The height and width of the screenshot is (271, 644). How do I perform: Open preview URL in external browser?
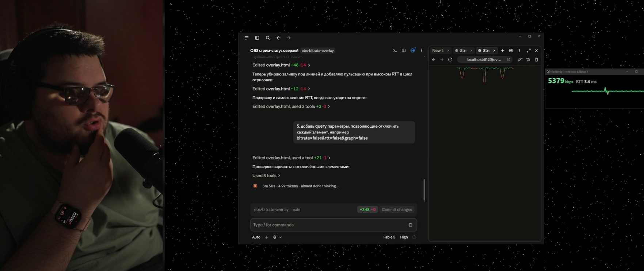[508, 60]
